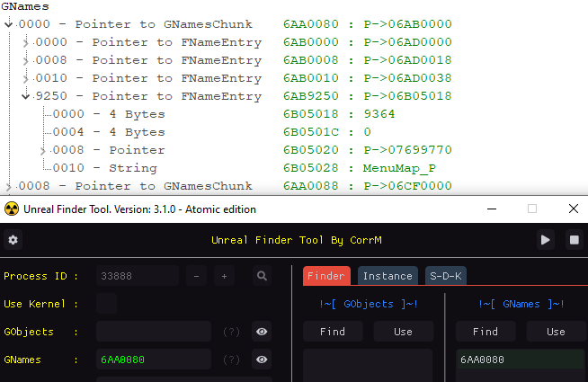
Task: Click the eye icon next to GObjects
Action: (262, 332)
